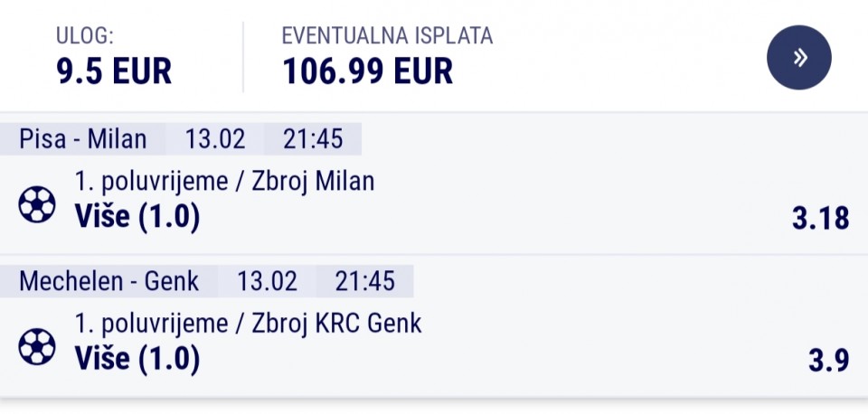Click the 106.99 EUR potential payout value
Screen dimensions: 868x414
[367, 71]
